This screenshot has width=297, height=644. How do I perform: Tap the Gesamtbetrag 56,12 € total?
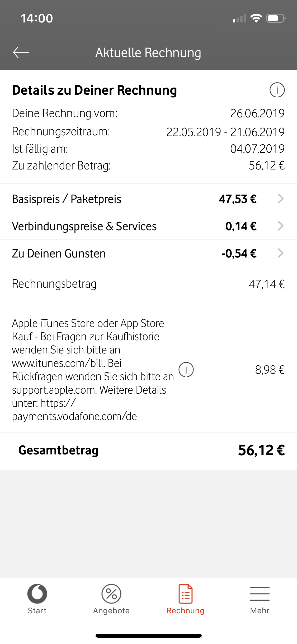click(x=261, y=450)
